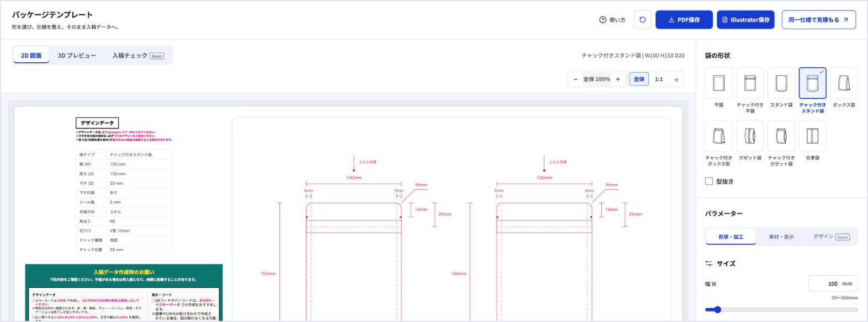Click the サイズ sliders icon
Viewport: 868px width, 322px height.
coord(709,264)
